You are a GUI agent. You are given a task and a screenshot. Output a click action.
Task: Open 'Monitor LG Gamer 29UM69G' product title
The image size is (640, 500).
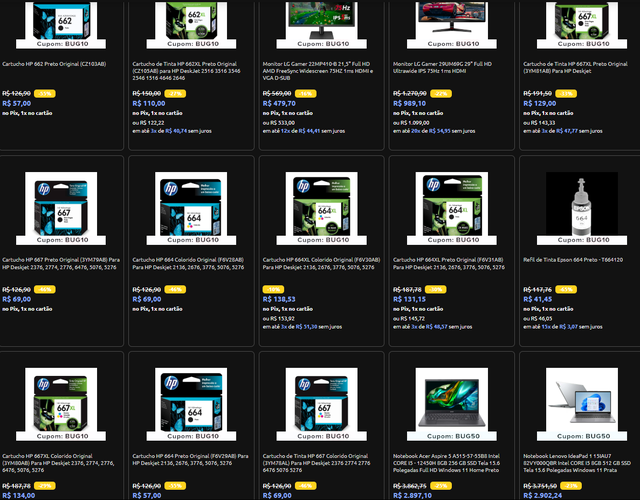tap(442, 67)
